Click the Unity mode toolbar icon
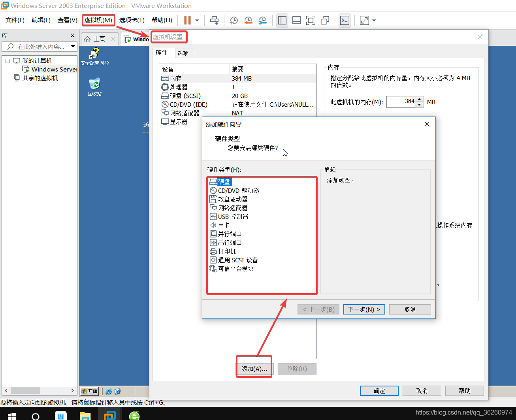 [x=325, y=20]
